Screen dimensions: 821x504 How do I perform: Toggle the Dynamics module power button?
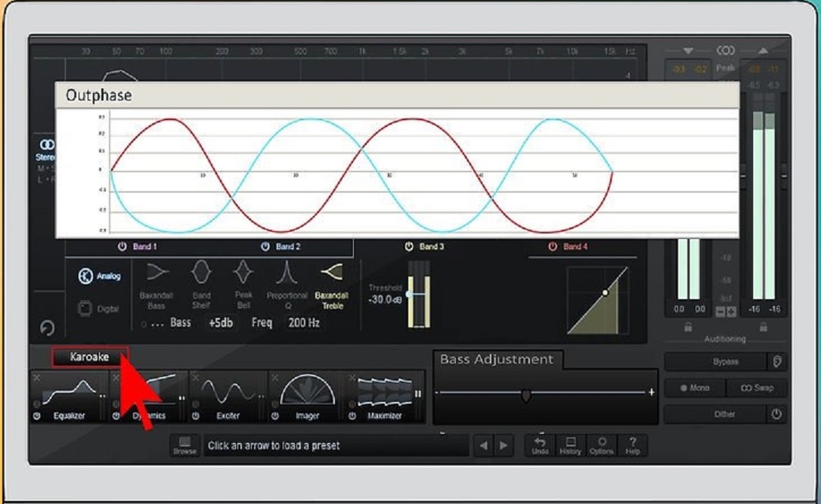[116, 416]
